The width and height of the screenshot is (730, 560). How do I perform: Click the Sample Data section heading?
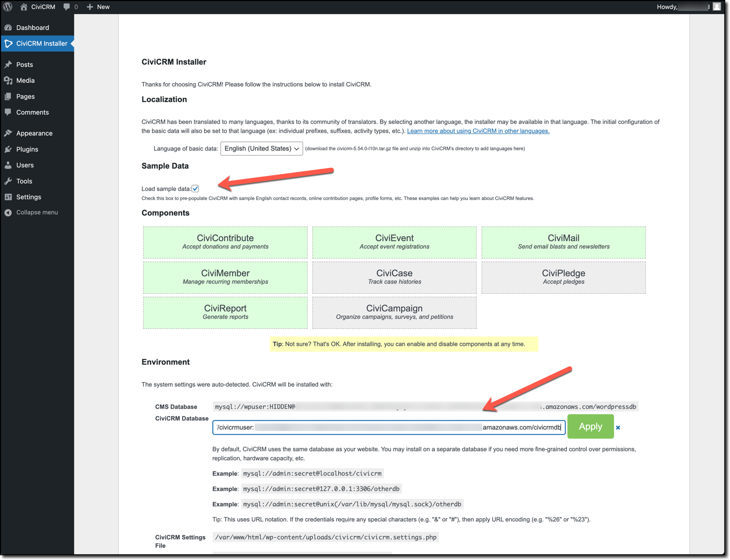click(x=165, y=166)
